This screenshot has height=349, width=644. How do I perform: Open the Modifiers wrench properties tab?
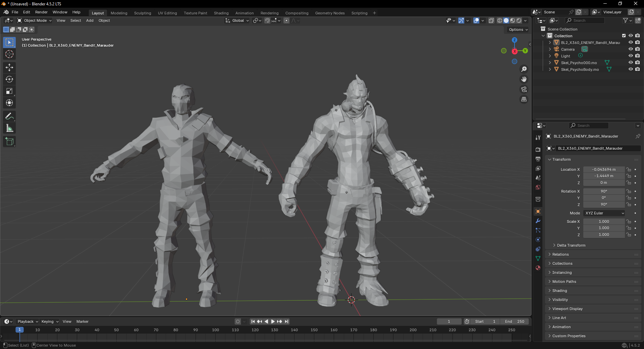click(x=538, y=221)
